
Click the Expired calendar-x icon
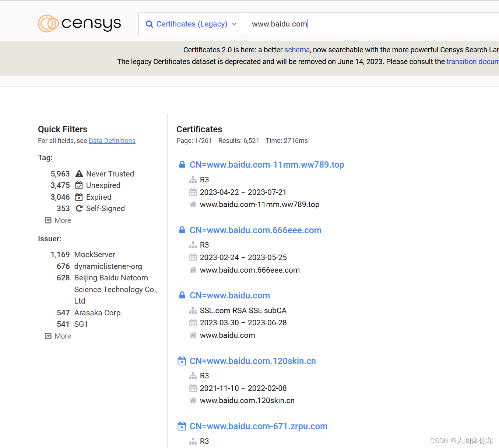pyautogui.click(x=79, y=197)
